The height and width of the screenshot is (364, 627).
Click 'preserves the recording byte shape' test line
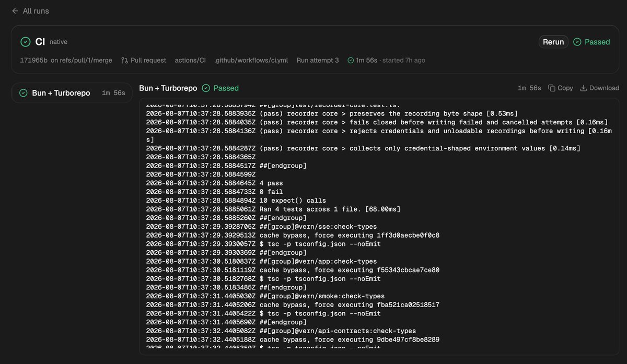click(x=332, y=113)
